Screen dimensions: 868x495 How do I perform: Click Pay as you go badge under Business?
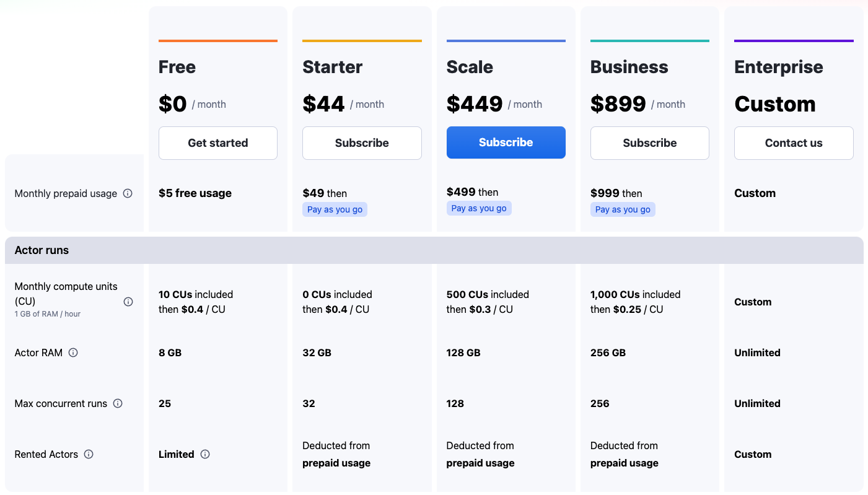click(623, 209)
